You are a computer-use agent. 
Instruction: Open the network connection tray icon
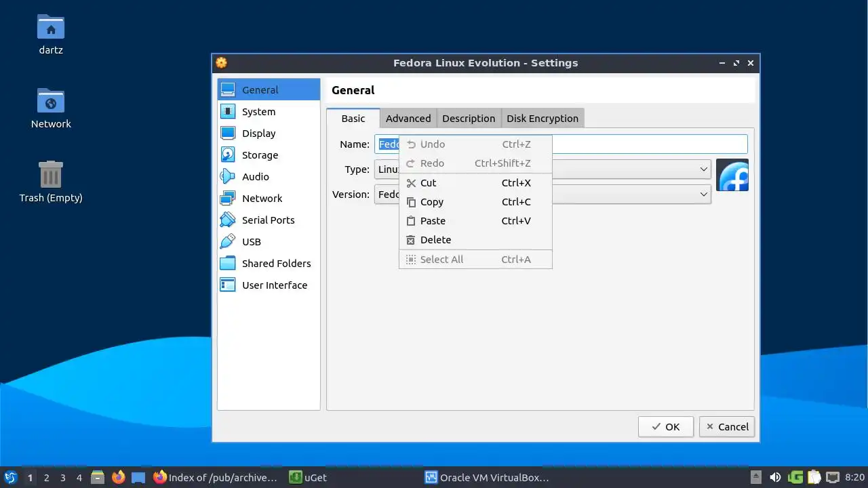point(833,477)
